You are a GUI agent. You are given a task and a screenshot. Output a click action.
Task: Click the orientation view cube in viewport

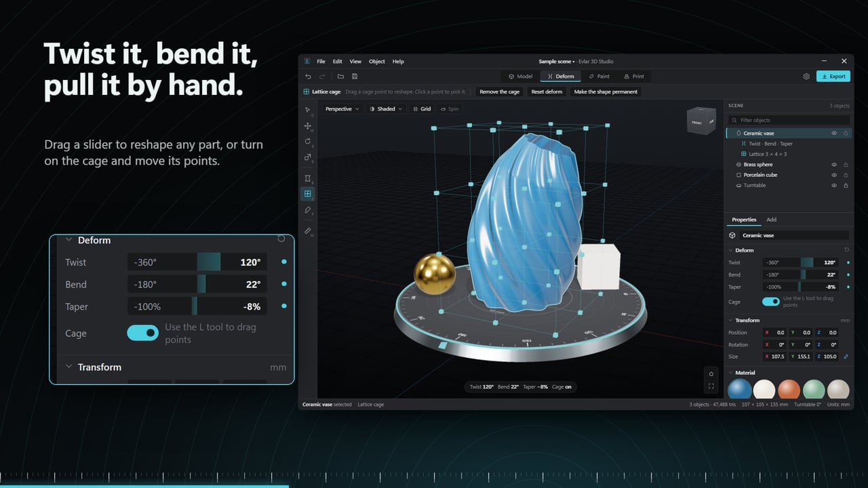tap(701, 122)
